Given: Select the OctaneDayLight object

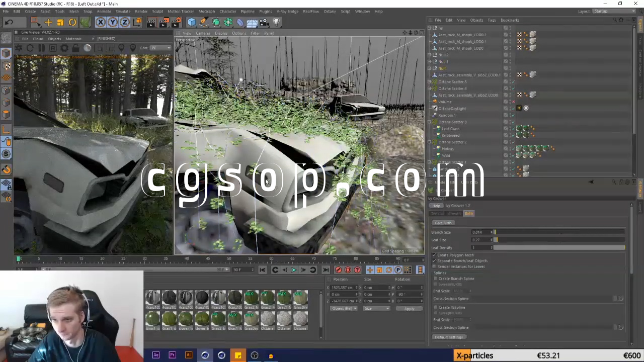Looking at the screenshot, I should 452,109.
